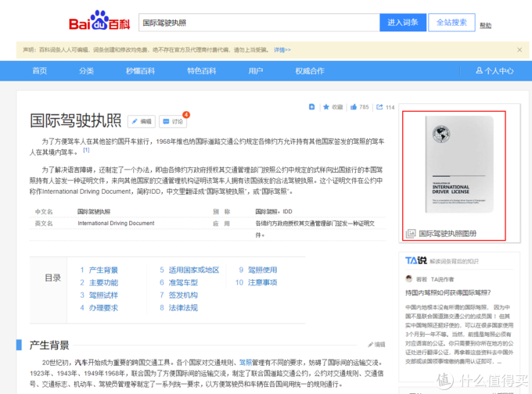Open the 帮助 help link
This screenshot has width=532, height=394.
(486, 25)
